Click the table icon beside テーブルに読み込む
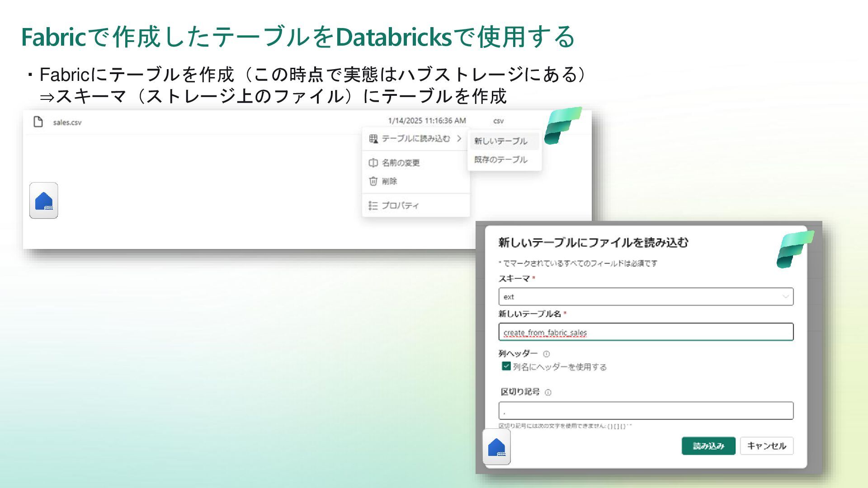 tap(373, 139)
